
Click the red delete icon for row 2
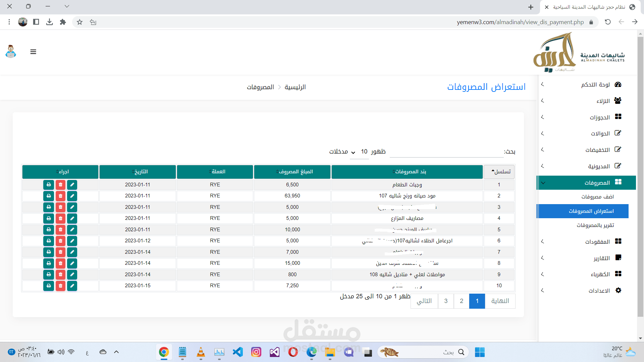60,196
